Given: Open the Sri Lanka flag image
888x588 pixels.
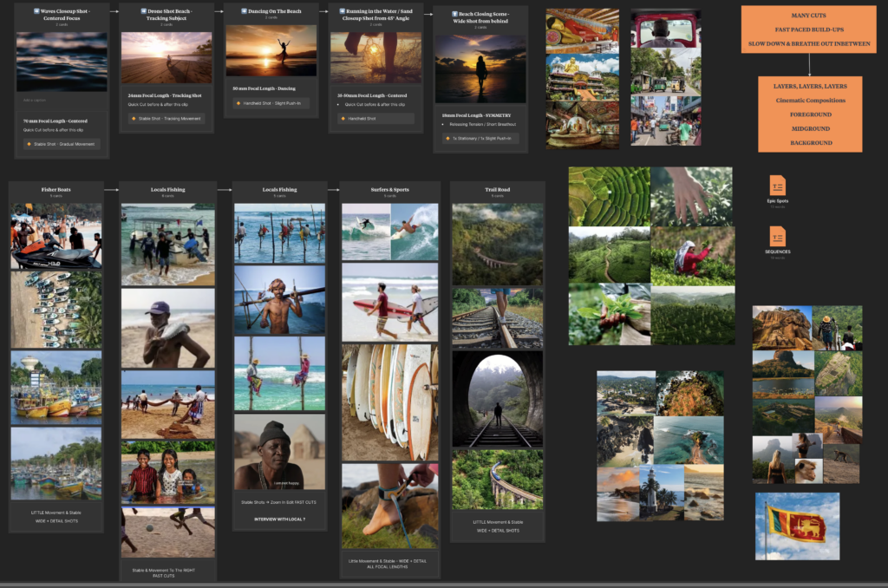Looking at the screenshot, I should pyautogui.click(x=797, y=526).
